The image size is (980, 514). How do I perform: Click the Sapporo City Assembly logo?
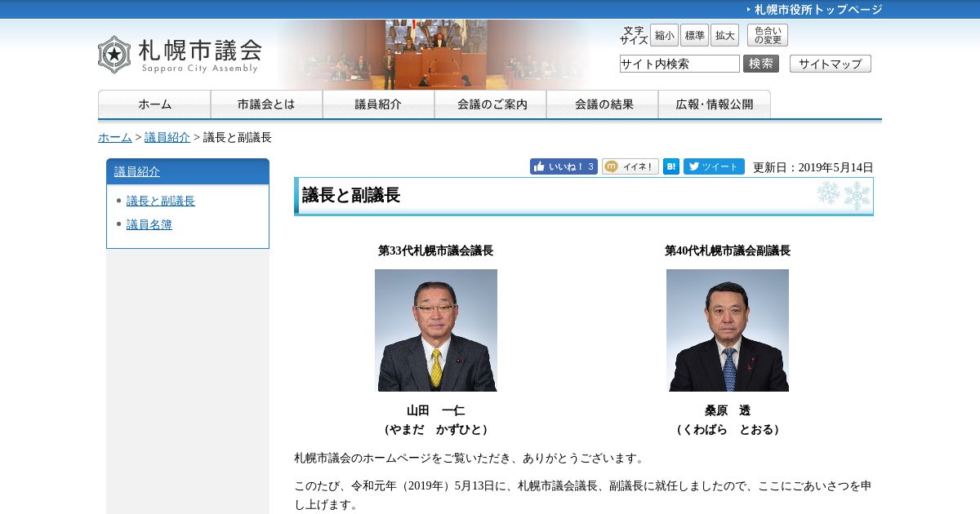pyautogui.click(x=180, y=55)
